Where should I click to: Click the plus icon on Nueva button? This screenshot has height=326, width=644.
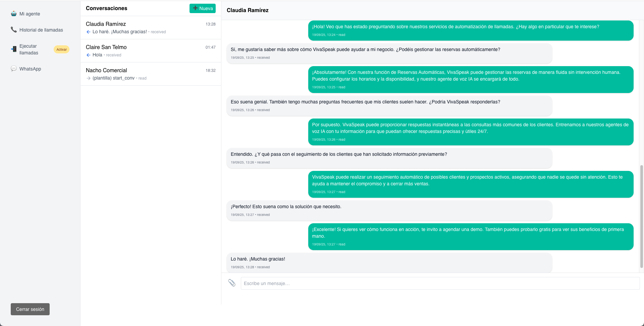195,8
